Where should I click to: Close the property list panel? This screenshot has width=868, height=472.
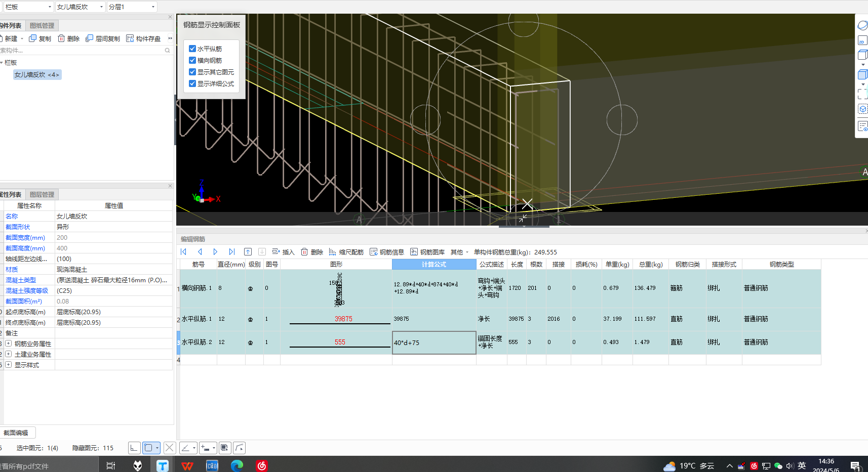(x=170, y=186)
